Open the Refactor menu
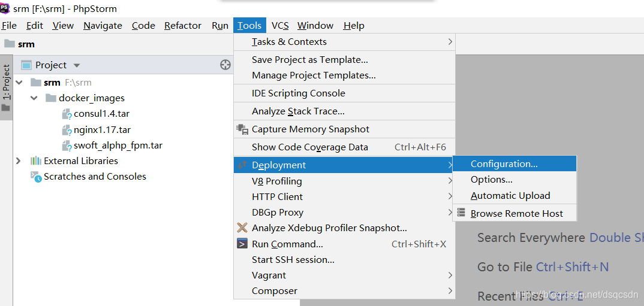 pyautogui.click(x=183, y=25)
